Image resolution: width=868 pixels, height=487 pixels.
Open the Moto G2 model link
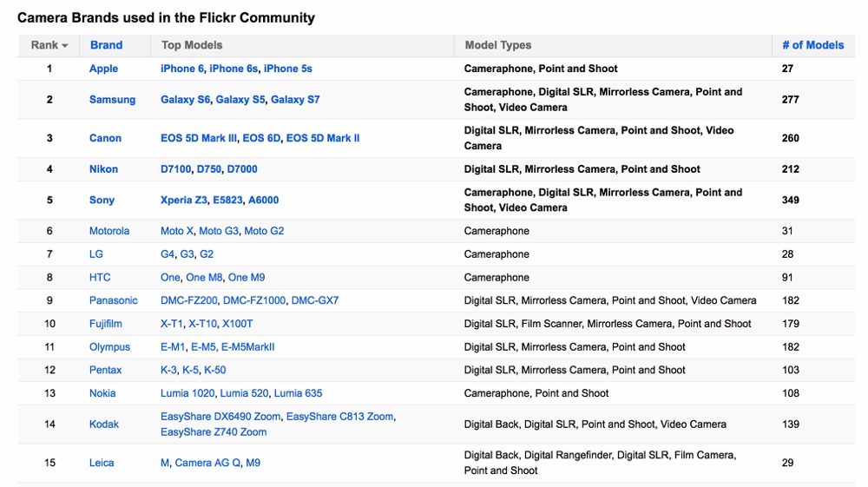[x=264, y=231]
